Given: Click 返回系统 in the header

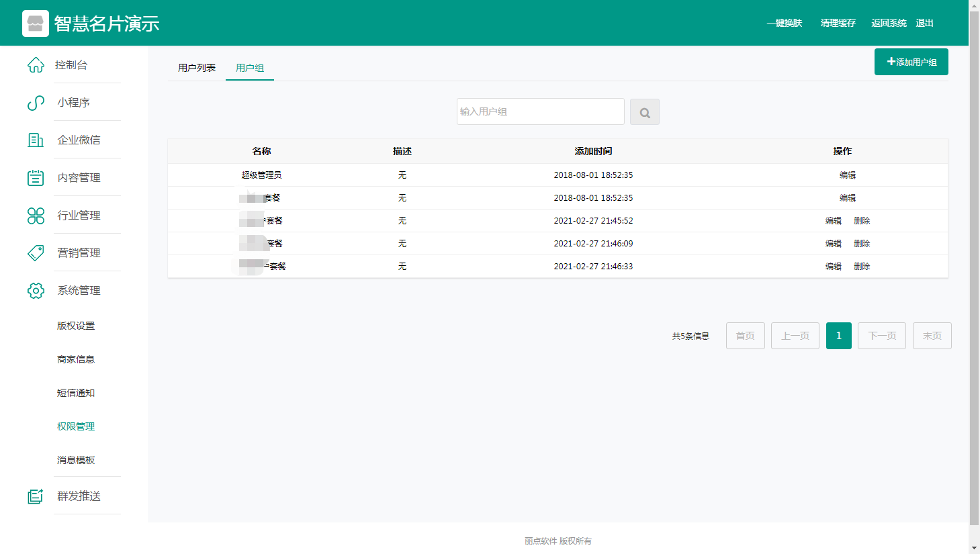Looking at the screenshot, I should click(889, 23).
